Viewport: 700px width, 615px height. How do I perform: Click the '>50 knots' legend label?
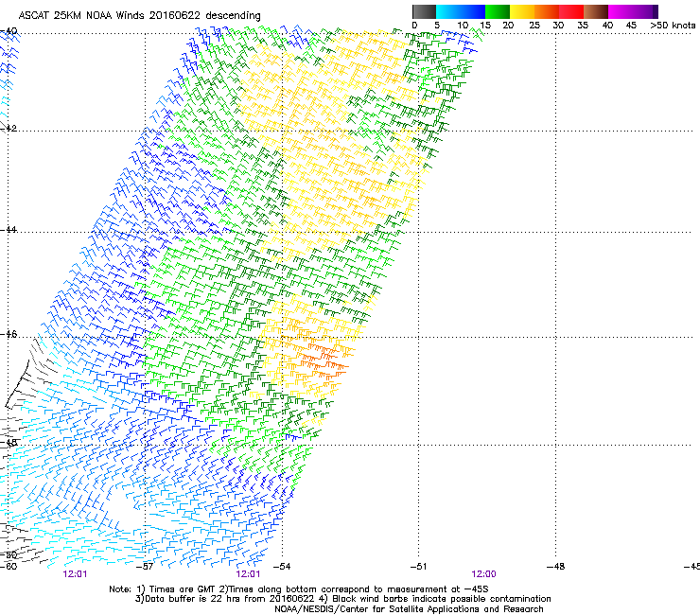[673, 26]
